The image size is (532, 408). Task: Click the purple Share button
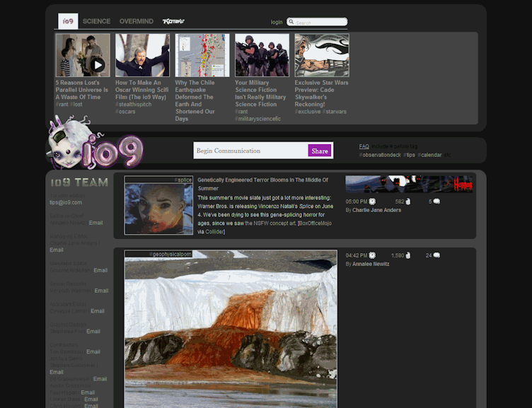click(320, 151)
